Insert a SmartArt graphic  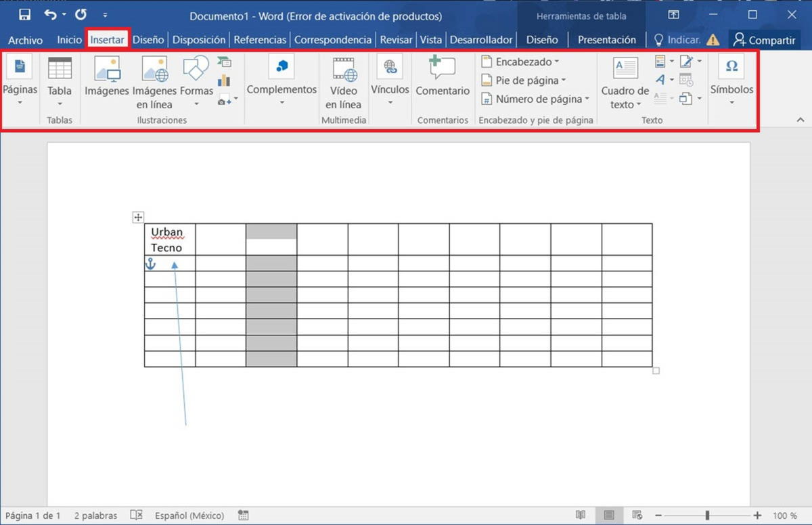pyautogui.click(x=226, y=62)
